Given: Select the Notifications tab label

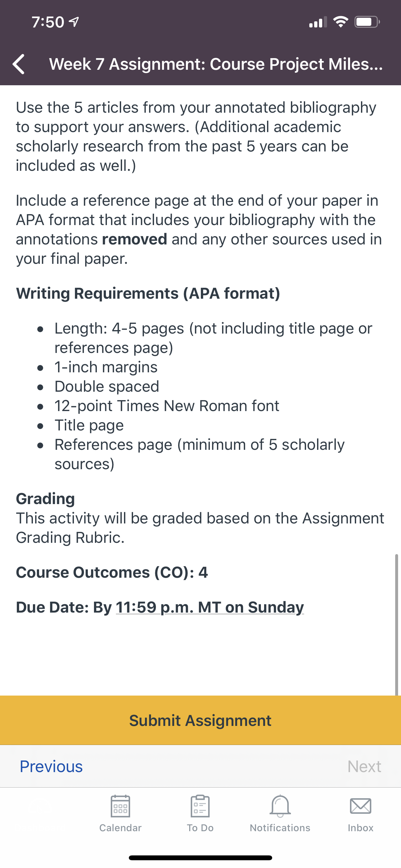Looking at the screenshot, I should click(280, 828).
